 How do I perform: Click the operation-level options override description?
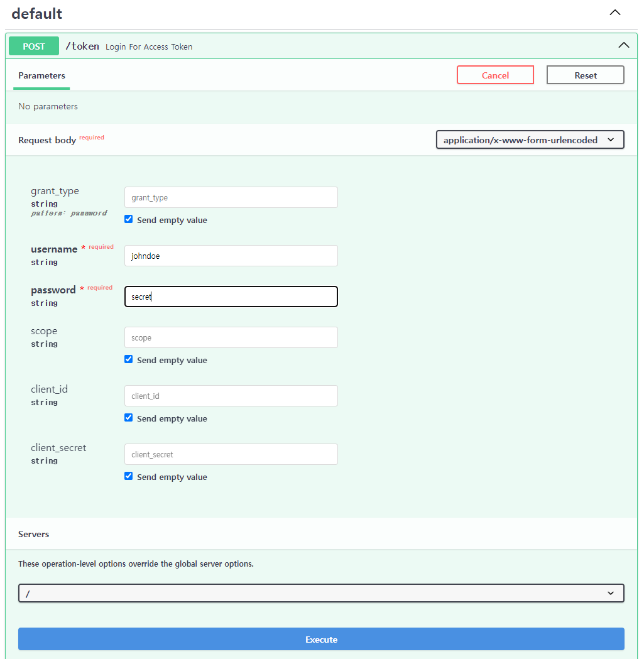coord(136,564)
